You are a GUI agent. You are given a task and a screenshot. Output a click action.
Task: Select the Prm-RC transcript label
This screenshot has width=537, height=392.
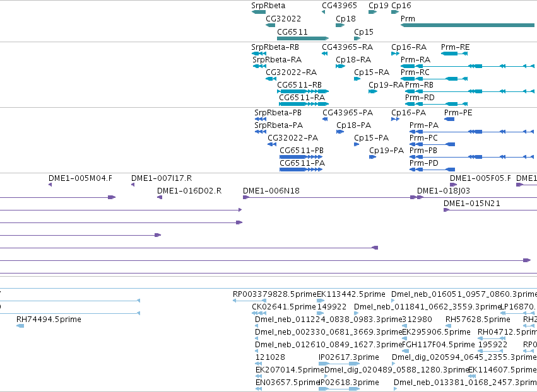(415, 72)
